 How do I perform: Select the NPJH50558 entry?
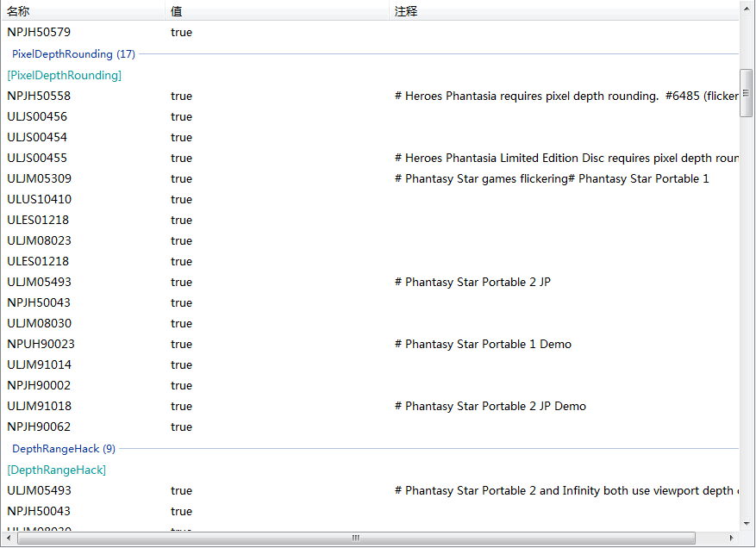[x=39, y=96]
